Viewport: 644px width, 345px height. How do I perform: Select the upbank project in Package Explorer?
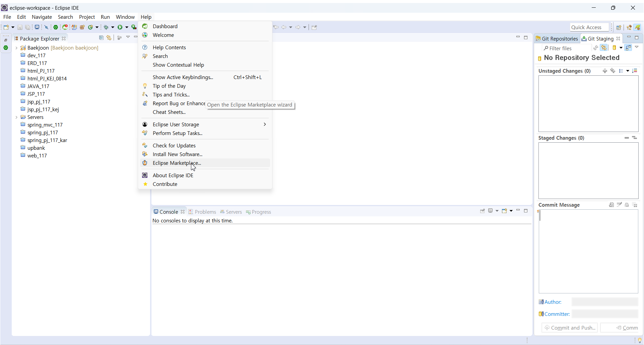pos(36,148)
